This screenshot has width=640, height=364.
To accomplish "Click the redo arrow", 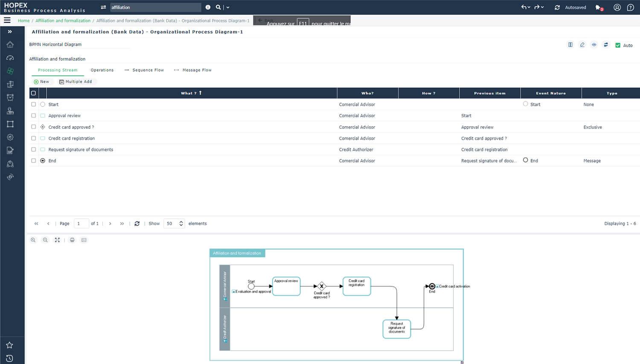I will [x=539, y=7].
